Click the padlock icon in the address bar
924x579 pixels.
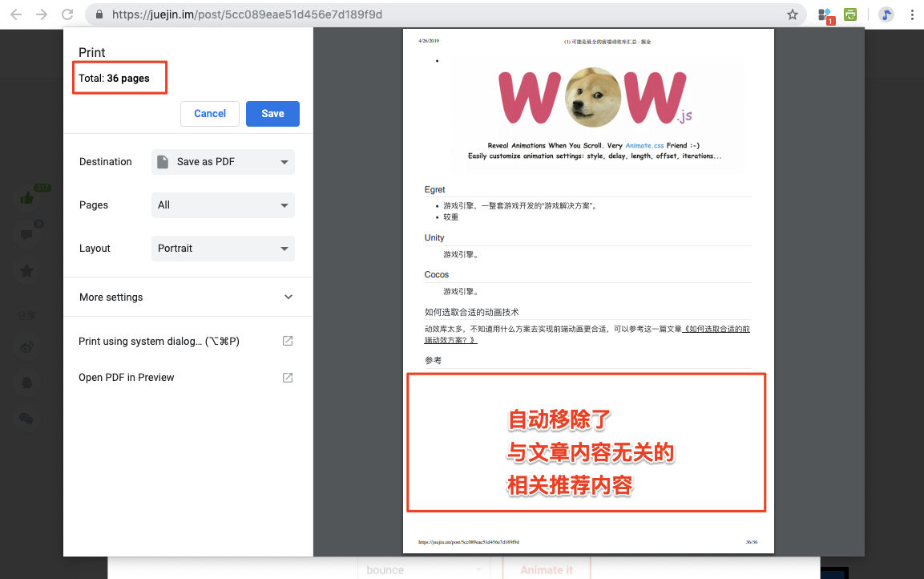[98, 14]
